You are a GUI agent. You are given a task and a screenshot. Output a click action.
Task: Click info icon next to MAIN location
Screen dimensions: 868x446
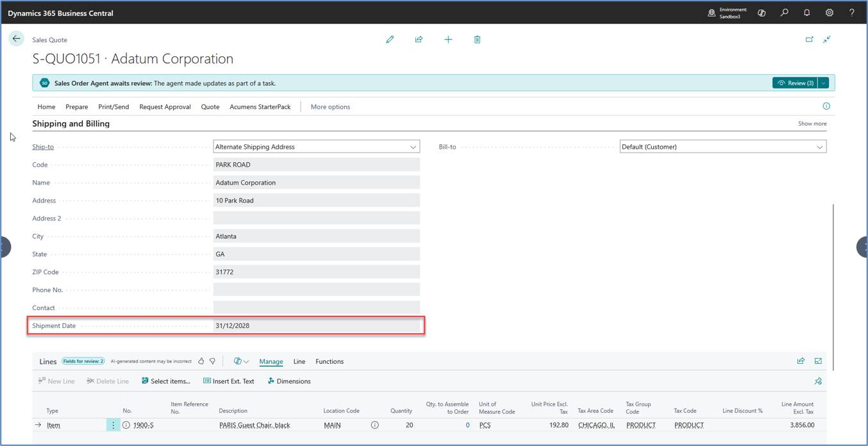pyautogui.click(x=375, y=425)
